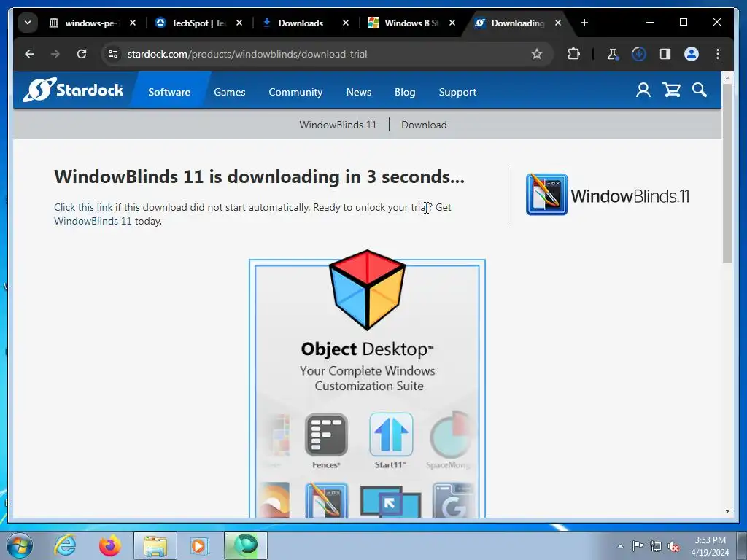Open the Games menu
Image resolution: width=747 pixels, height=560 pixels.
point(229,92)
